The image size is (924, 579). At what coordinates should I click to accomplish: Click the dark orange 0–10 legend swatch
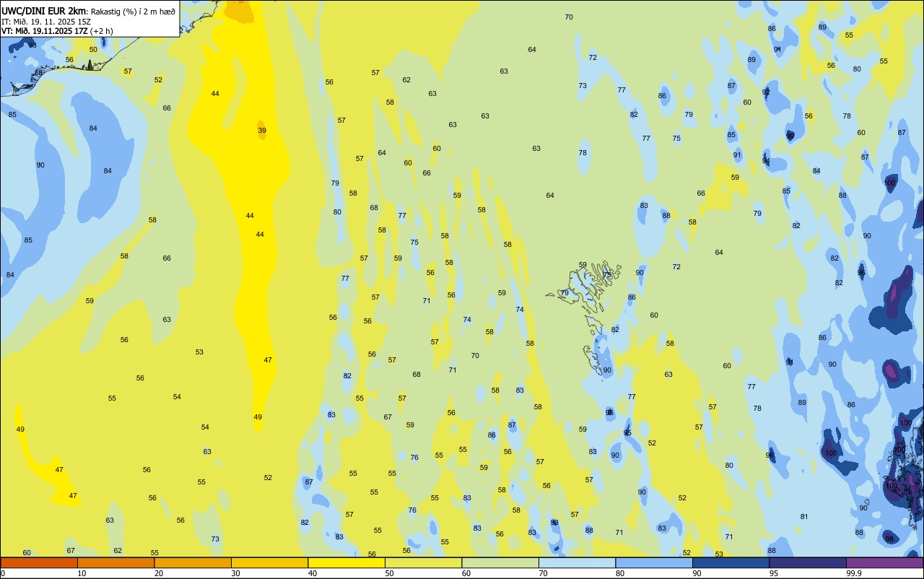(x=39, y=562)
